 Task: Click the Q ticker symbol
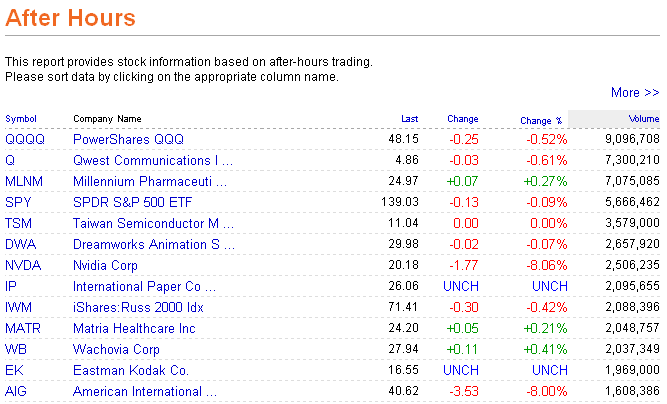coord(10,160)
